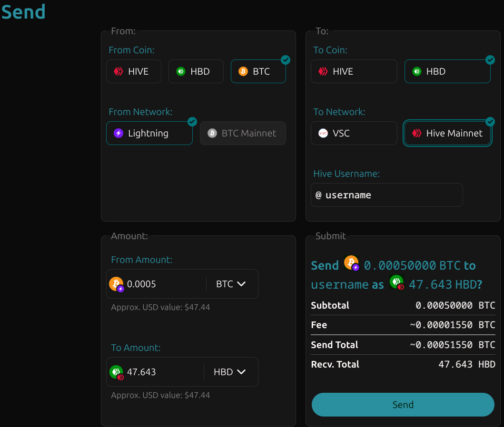This screenshot has height=427, width=504.
Task: Click the Fee value ~0.00001550 BTC
Action: pyautogui.click(x=453, y=325)
